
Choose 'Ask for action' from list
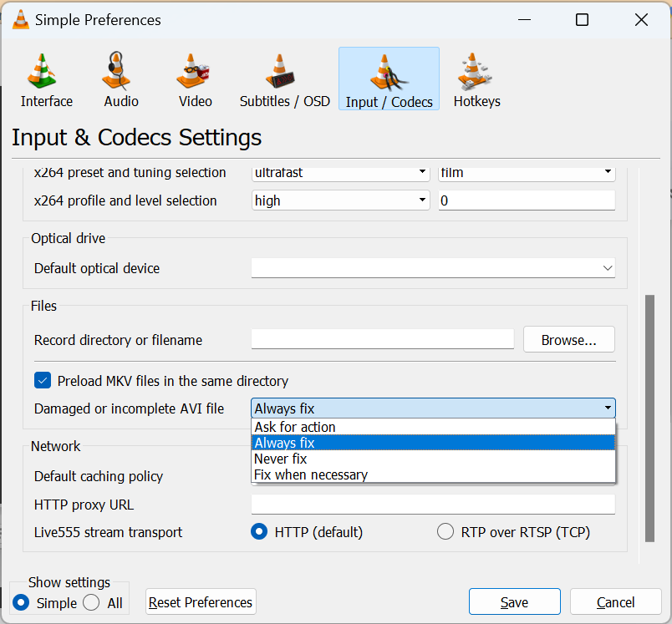[x=294, y=427]
